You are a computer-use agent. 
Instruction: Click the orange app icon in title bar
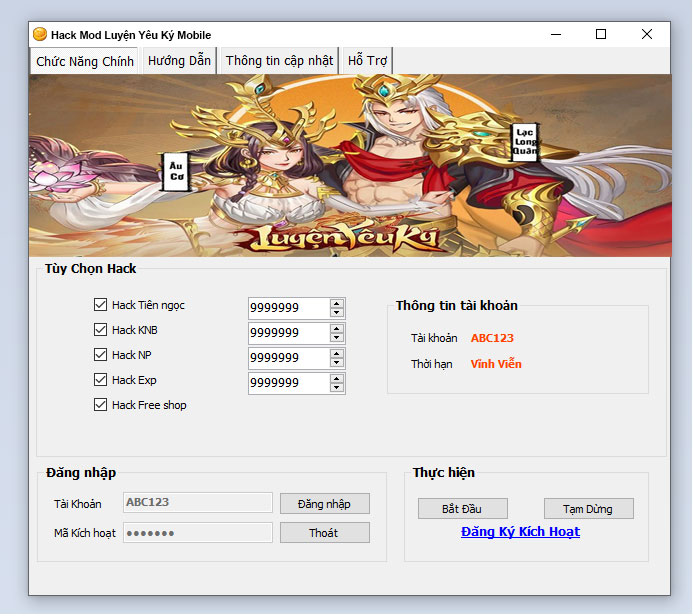coord(40,34)
